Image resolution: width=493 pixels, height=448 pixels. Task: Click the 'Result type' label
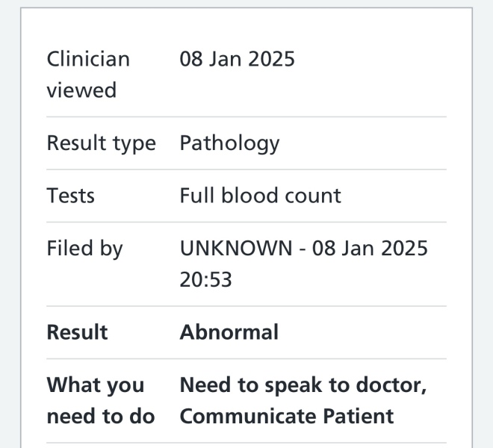point(101,143)
